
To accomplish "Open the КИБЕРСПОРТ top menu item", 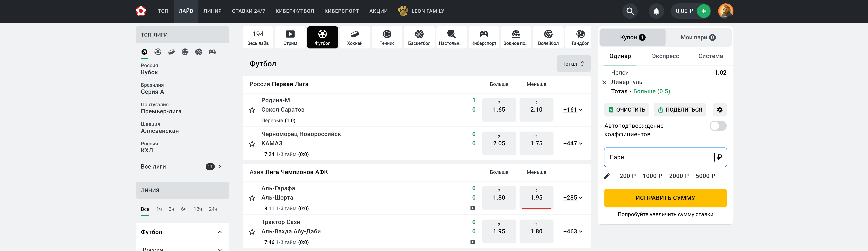I will tap(341, 11).
